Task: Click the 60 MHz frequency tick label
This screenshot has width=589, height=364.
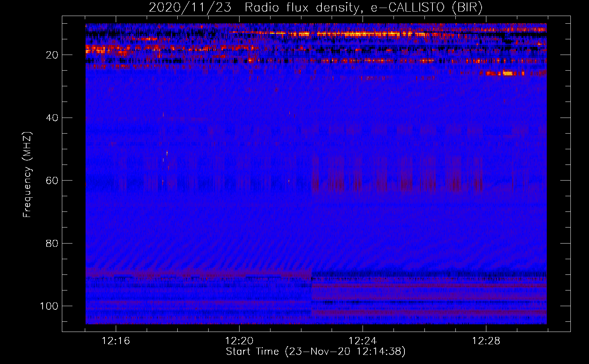Action: pos(52,181)
